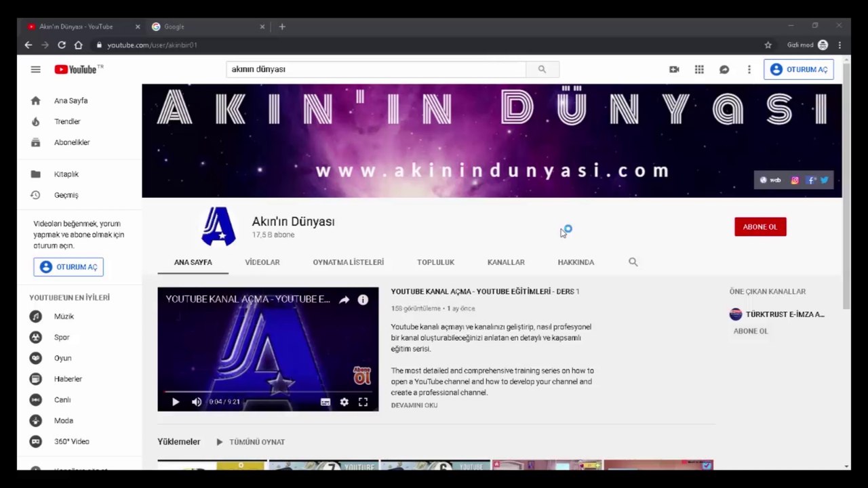Open the video player settings gear
The image size is (868, 488).
(x=344, y=402)
